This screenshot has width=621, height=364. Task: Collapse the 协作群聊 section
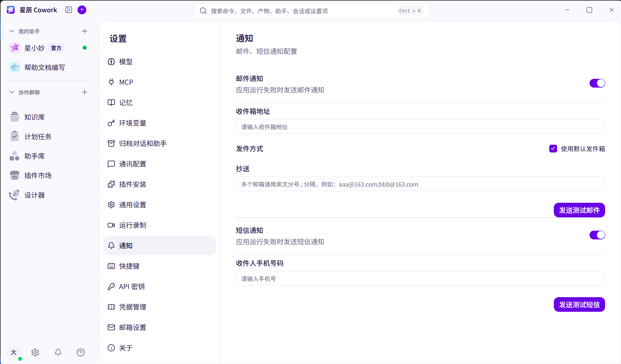coord(12,92)
